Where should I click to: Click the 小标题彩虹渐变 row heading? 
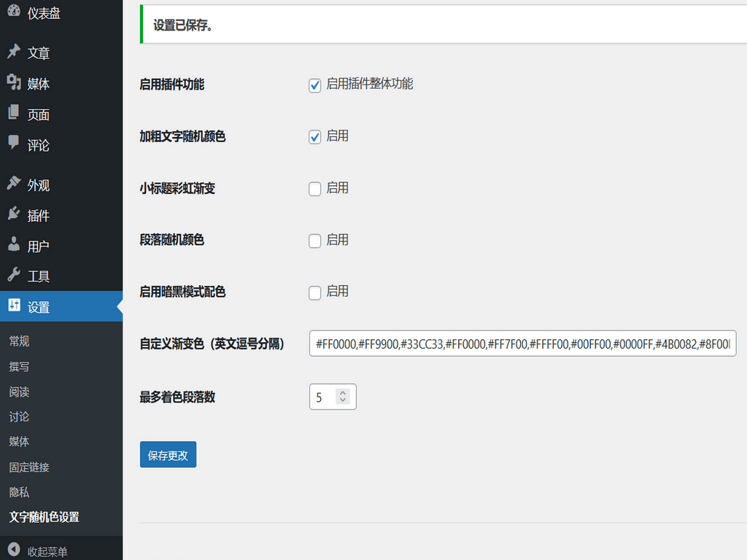coord(177,189)
